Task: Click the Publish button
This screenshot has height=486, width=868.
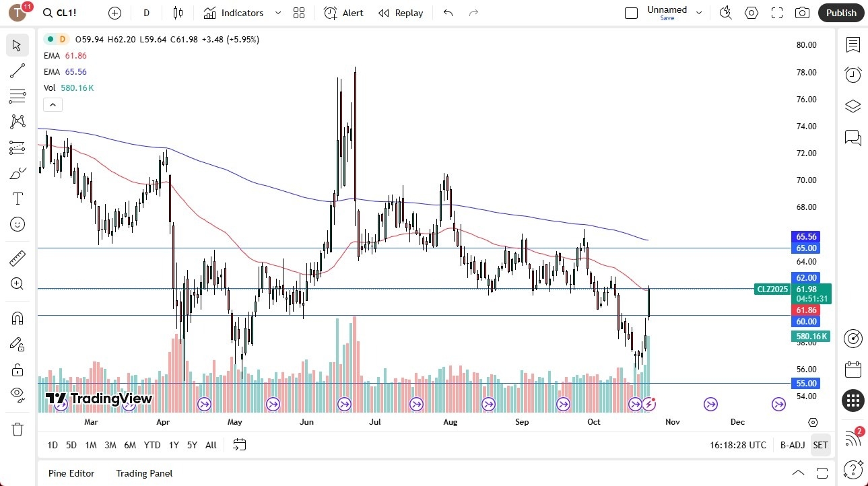Action: pyautogui.click(x=840, y=13)
